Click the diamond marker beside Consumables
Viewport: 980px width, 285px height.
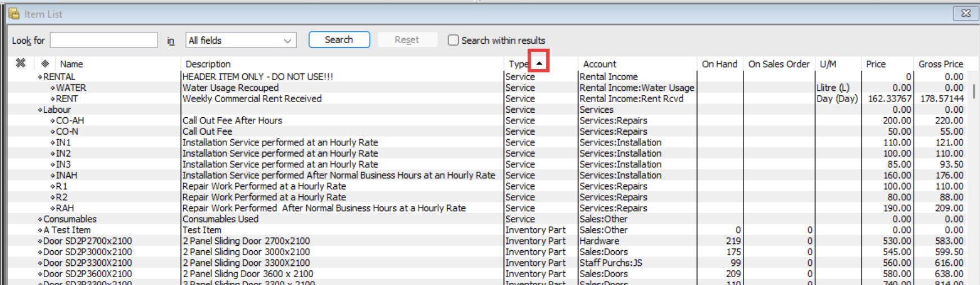pos(40,219)
